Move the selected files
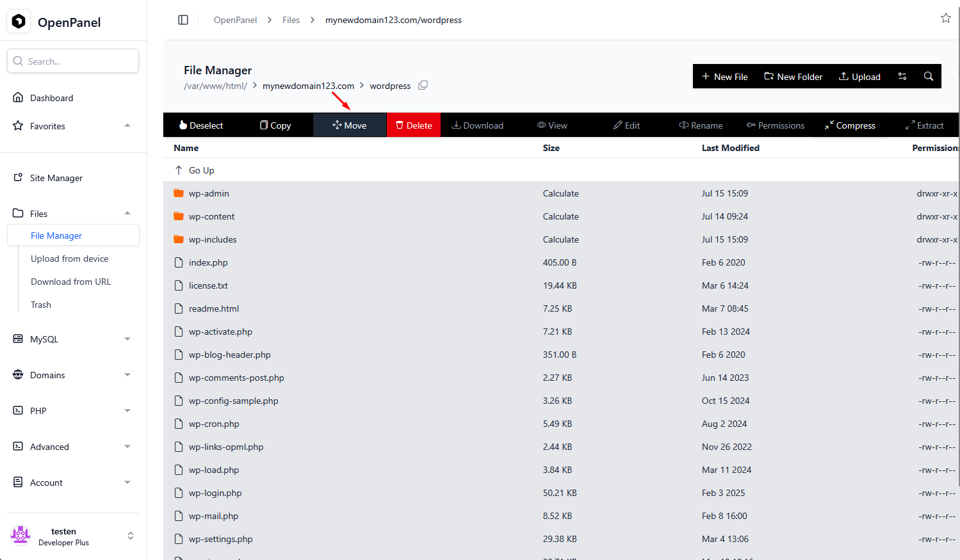The height and width of the screenshot is (560, 960). click(350, 125)
